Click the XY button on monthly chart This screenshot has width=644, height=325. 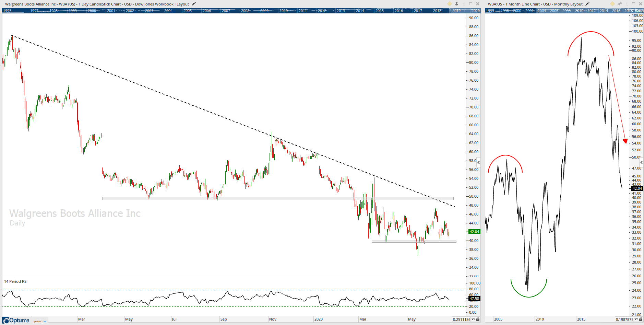coord(636,320)
